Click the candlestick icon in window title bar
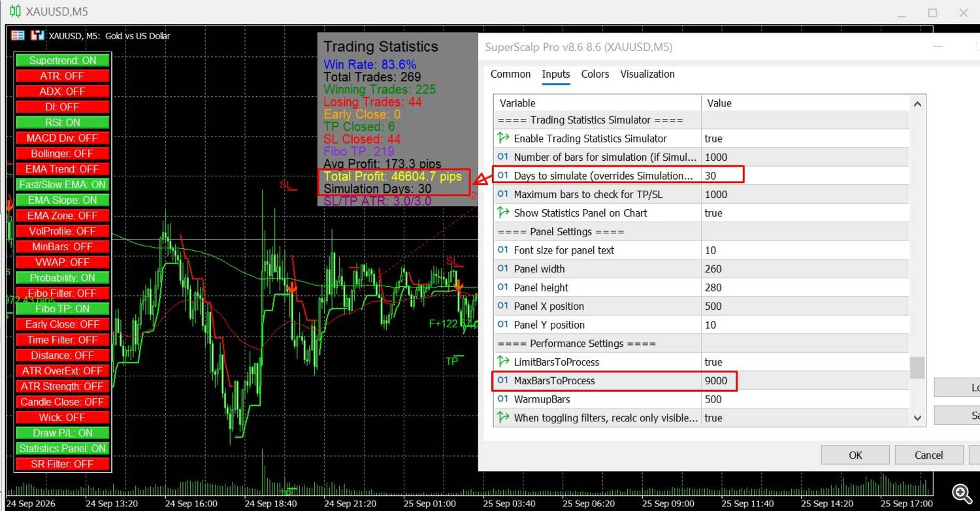The image size is (980, 511). click(14, 12)
